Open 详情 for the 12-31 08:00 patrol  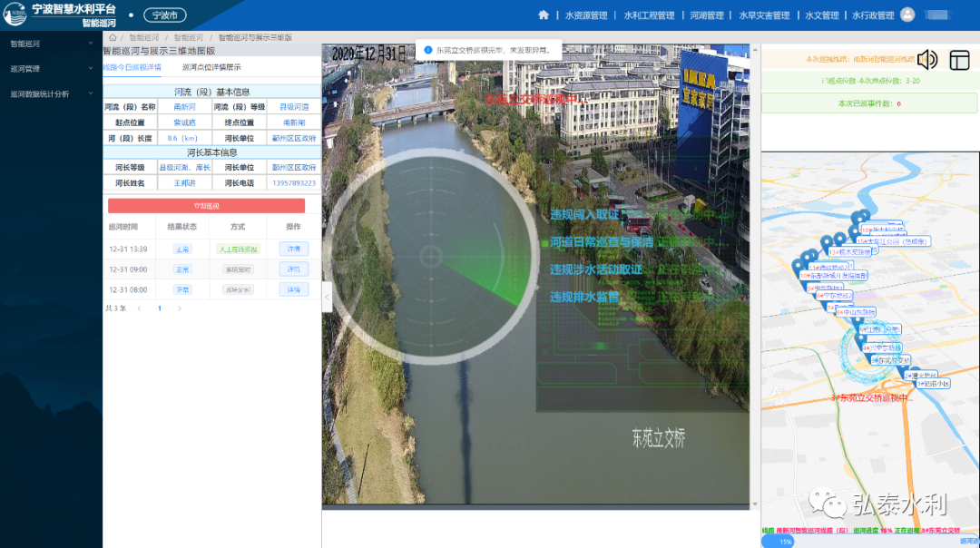294,290
